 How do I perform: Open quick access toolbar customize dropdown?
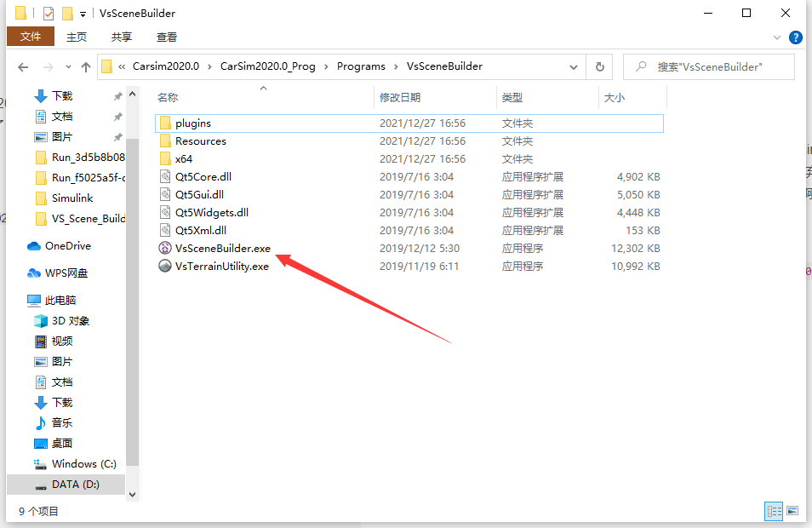[x=83, y=14]
